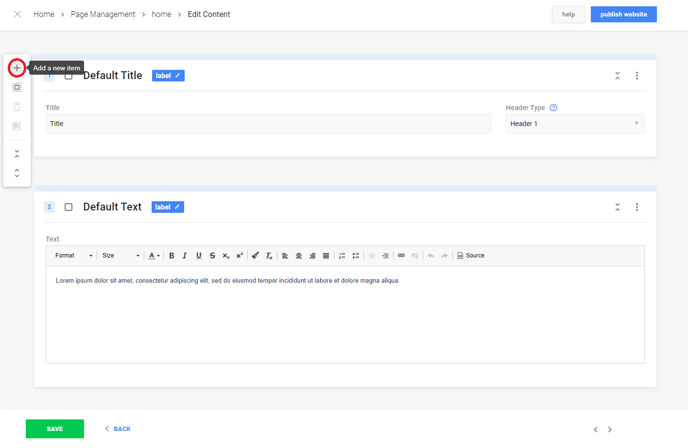Click the Edit Content breadcrumb

coord(209,14)
